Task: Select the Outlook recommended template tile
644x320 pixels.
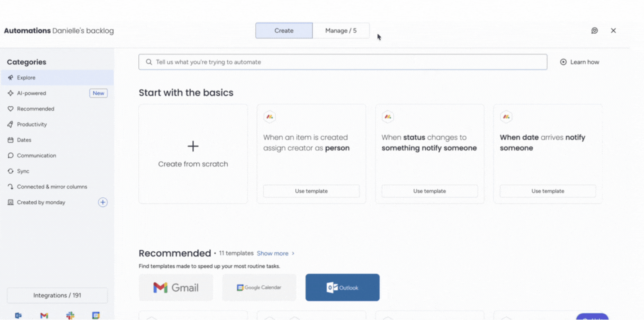Action: 342,287
